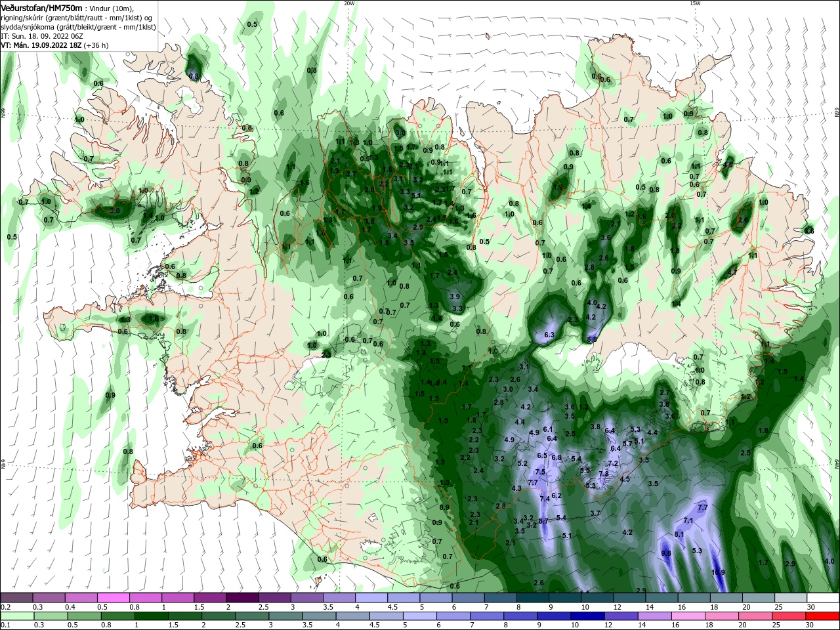Click the 0.1 label in the lower legend

click(x=6, y=625)
